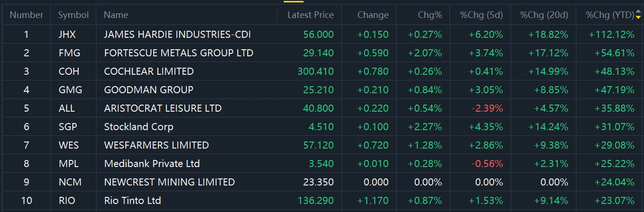Select the FORTESCUE METALS GROUP LTD row

[x=322, y=53]
